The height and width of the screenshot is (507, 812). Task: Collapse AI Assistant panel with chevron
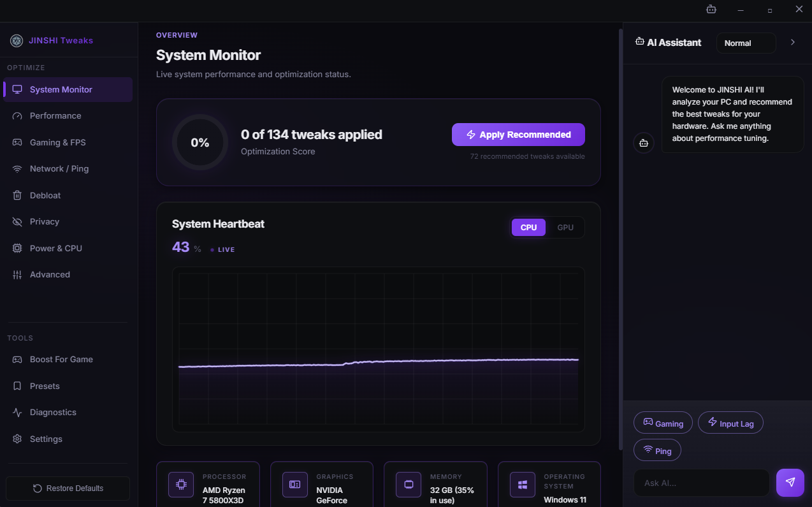click(x=793, y=42)
